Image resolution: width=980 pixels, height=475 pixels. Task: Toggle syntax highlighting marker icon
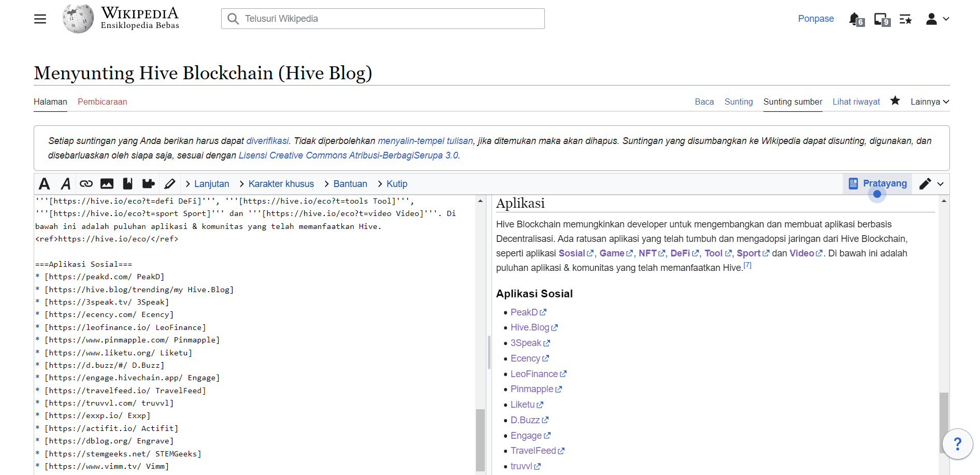169,184
